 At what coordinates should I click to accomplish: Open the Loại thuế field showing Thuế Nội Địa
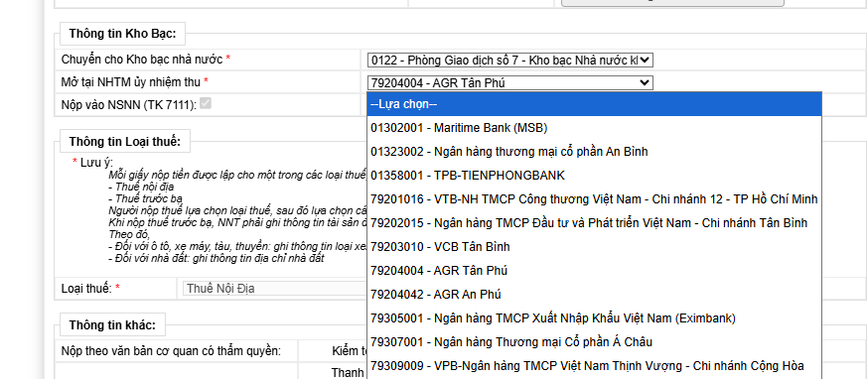(x=274, y=289)
